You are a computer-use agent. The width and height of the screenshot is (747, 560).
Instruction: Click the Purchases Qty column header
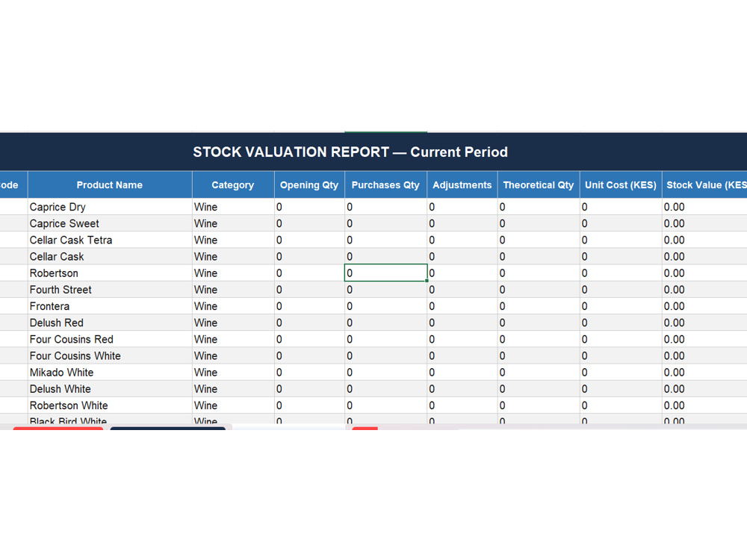tap(385, 184)
